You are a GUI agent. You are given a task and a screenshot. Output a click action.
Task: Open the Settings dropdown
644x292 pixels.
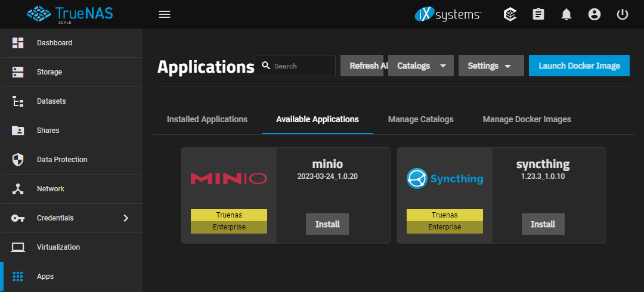tap(490, 66)
